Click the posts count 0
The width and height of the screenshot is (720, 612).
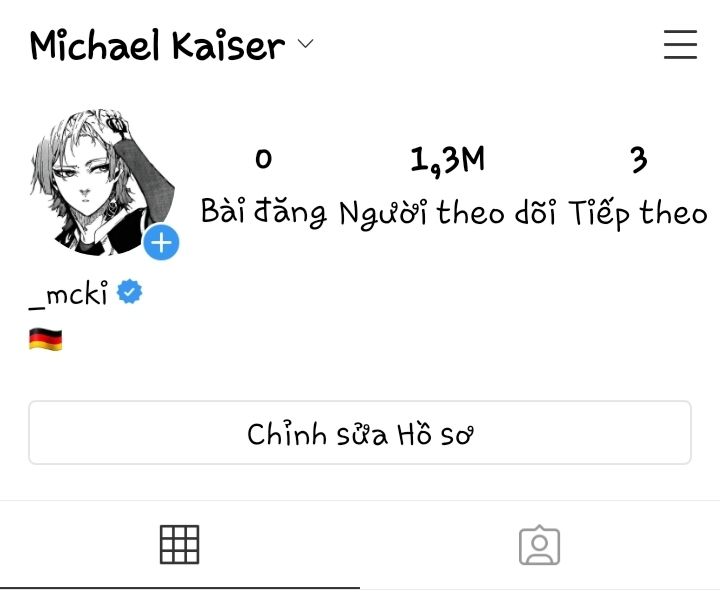pyautogui.click(x=264, y=159)
